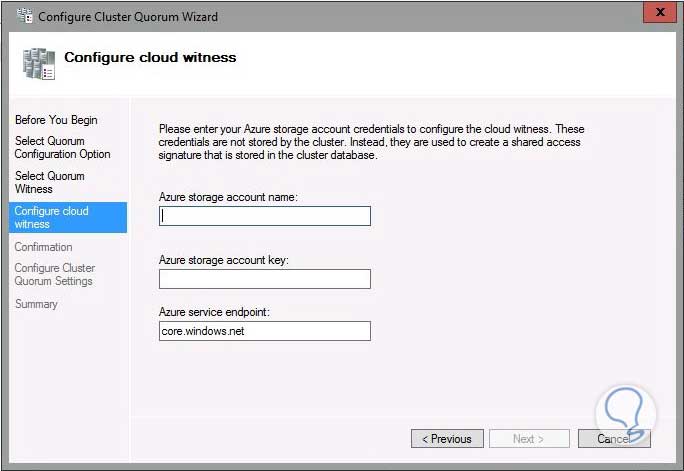This screenshot has width=684, height=471.
Task: Go to the Summary step
Action: pyautogui.click(x=37, y=304)
